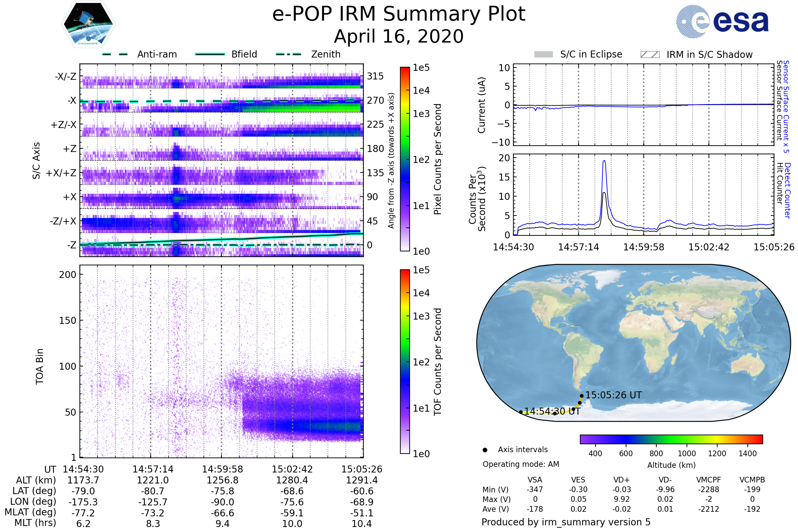Click the e-POP IRM Summary Plot title
798x532 pixels.
coord(399,14)
